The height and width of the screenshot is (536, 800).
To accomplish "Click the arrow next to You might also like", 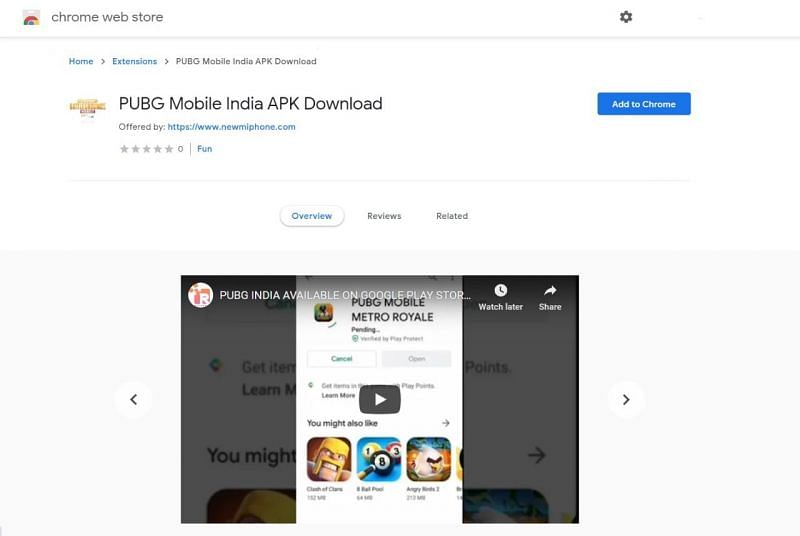I will (x=445, y=423).
